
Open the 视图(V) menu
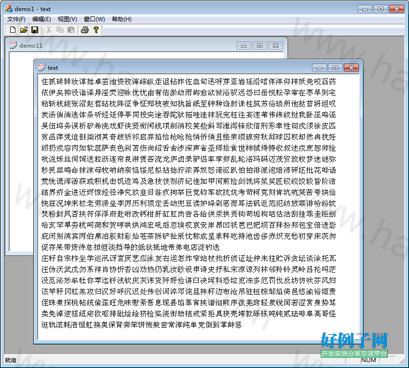(67, 19)
